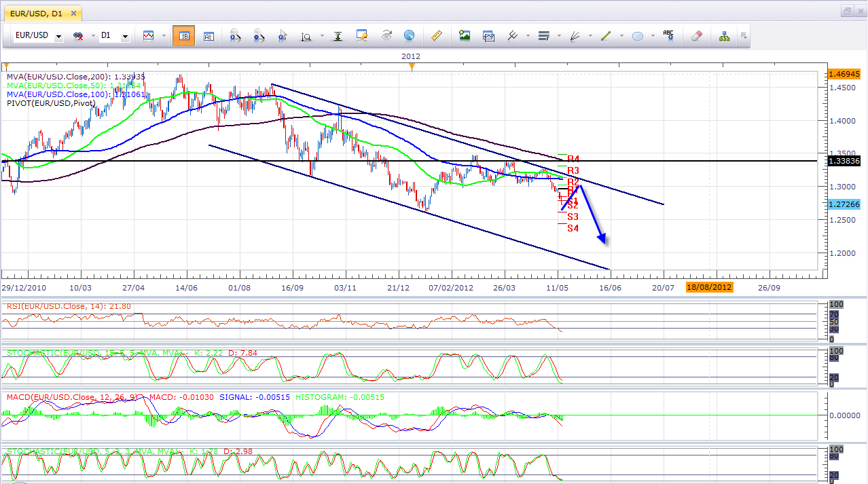Click the save chart as image icon
The image size is (868, 484).
click(x=465, y=35)
